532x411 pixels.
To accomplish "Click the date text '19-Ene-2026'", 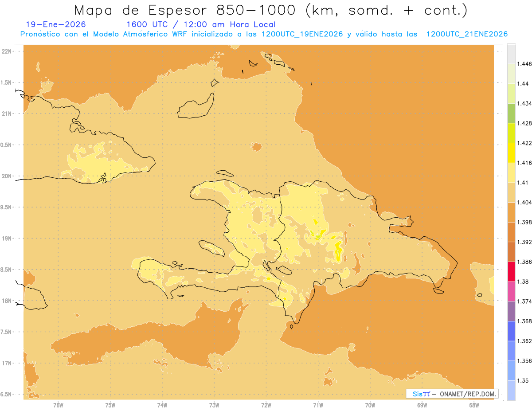I will pyautogui.click(x=56, y=24).
